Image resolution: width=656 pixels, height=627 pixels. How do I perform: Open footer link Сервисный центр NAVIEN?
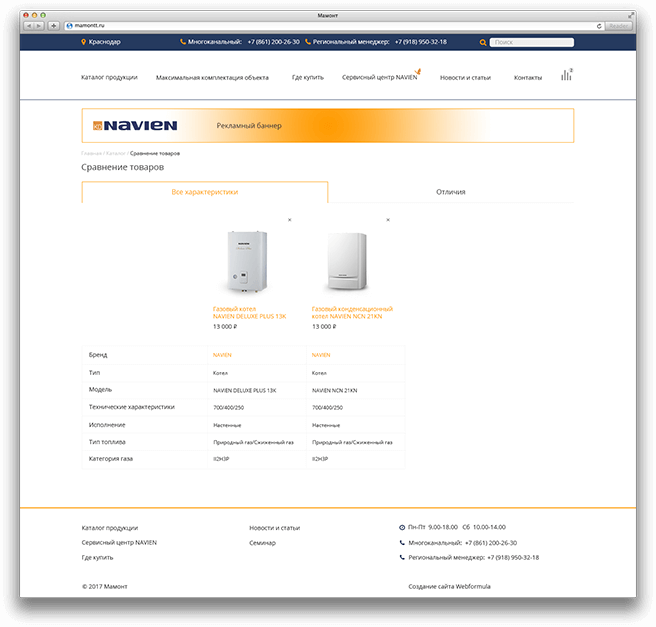119,543
